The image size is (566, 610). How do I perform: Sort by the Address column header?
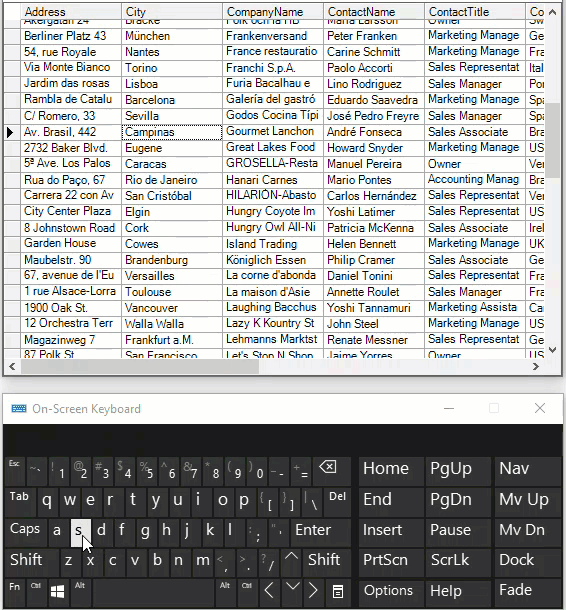71,12
